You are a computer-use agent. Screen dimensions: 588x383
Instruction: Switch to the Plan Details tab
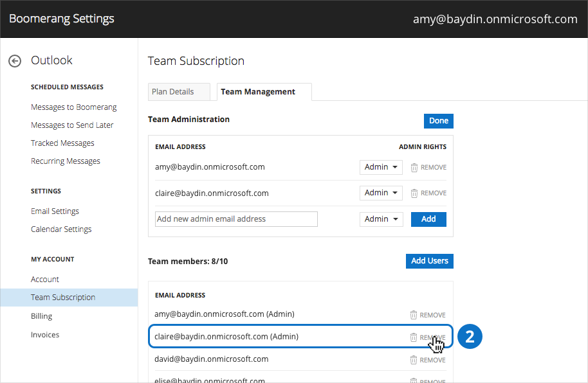click(x=179, y=92)
